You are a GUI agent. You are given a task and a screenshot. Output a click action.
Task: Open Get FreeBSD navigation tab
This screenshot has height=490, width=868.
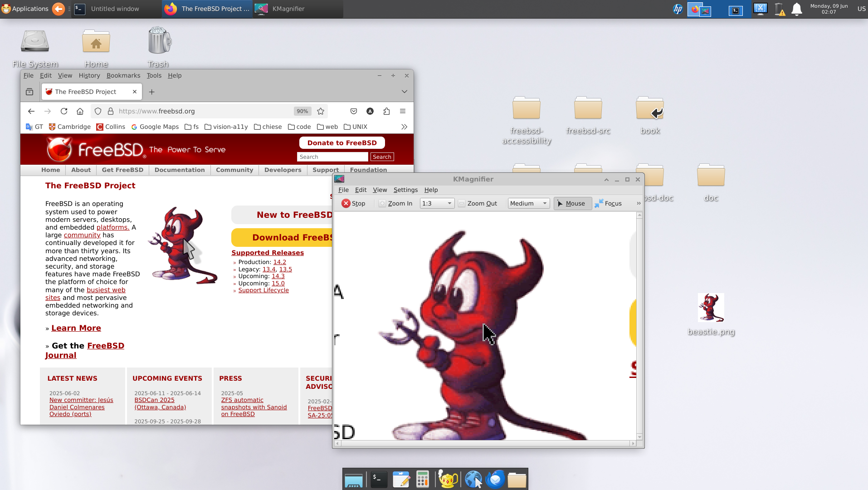[122, 170]
